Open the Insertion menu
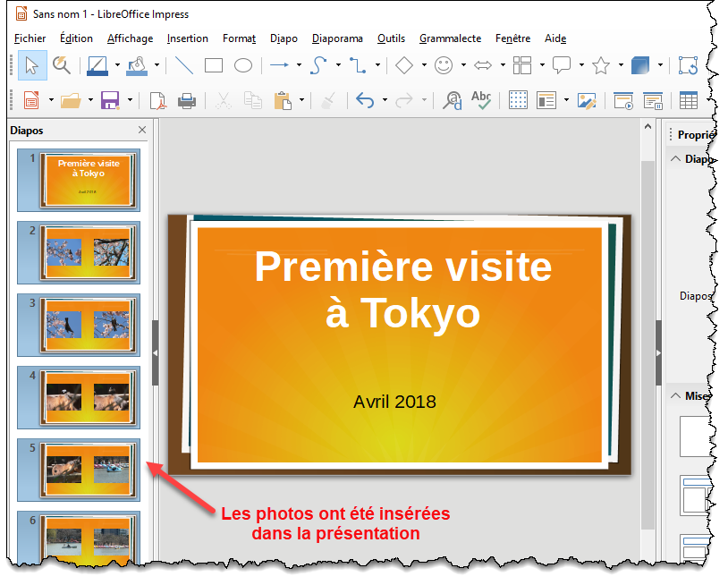Screen dimensions: 728x585 tap(187, 38)
